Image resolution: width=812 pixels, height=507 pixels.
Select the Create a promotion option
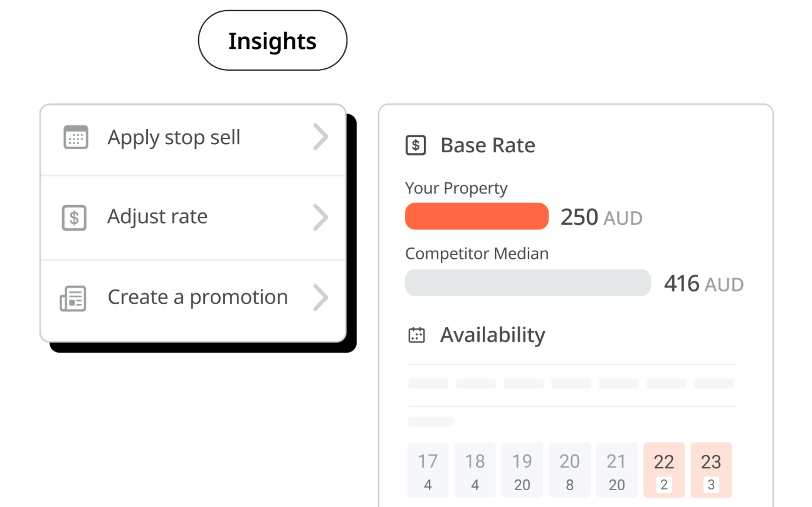pos(198,297)
